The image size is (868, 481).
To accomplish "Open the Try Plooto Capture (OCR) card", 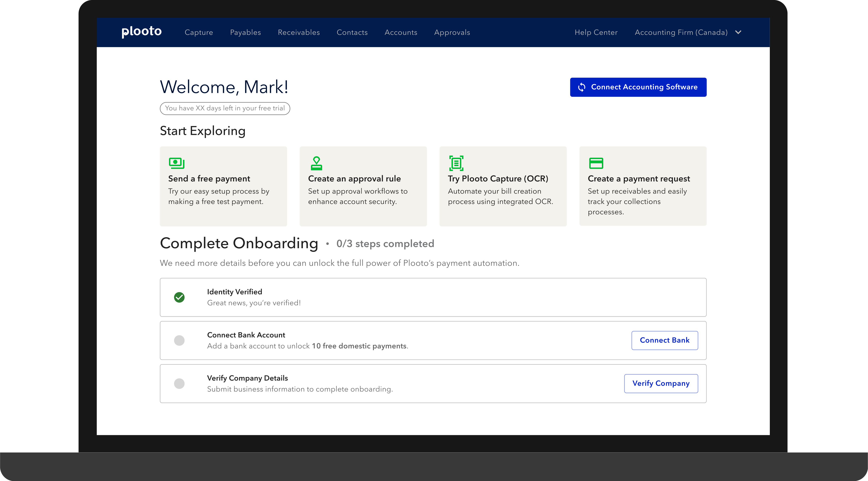I will pos(503,186).
